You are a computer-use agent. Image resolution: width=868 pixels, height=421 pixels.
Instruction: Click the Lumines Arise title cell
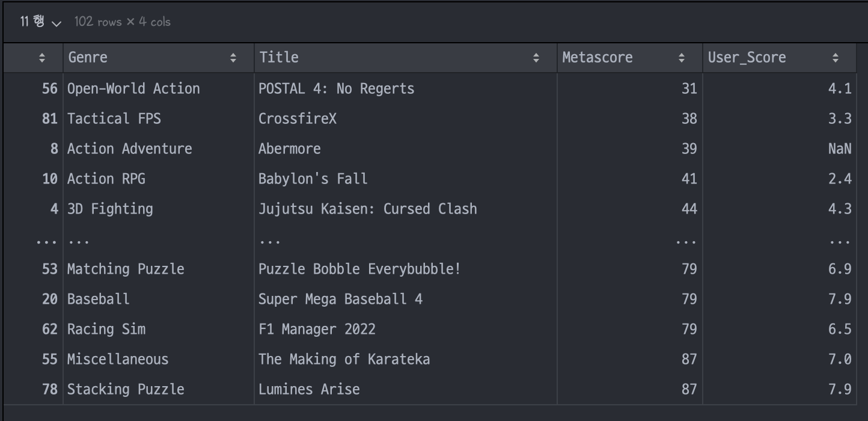coord(406,389)
